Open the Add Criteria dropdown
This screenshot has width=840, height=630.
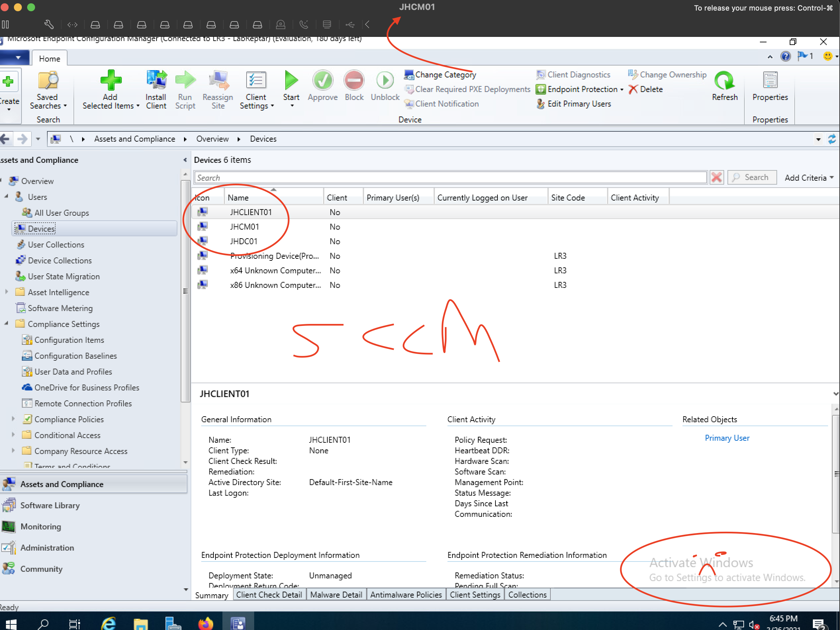coord(809,178)
